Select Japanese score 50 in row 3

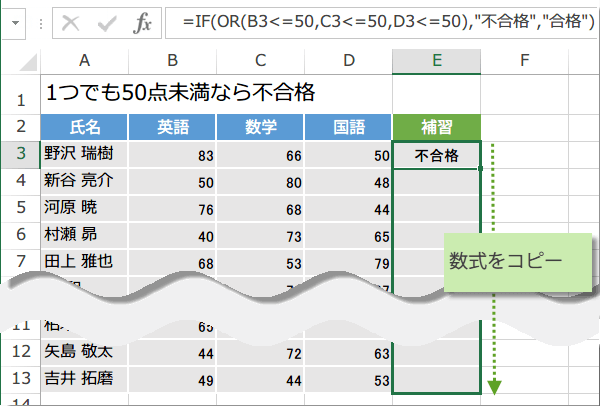(x=348, y=155)
